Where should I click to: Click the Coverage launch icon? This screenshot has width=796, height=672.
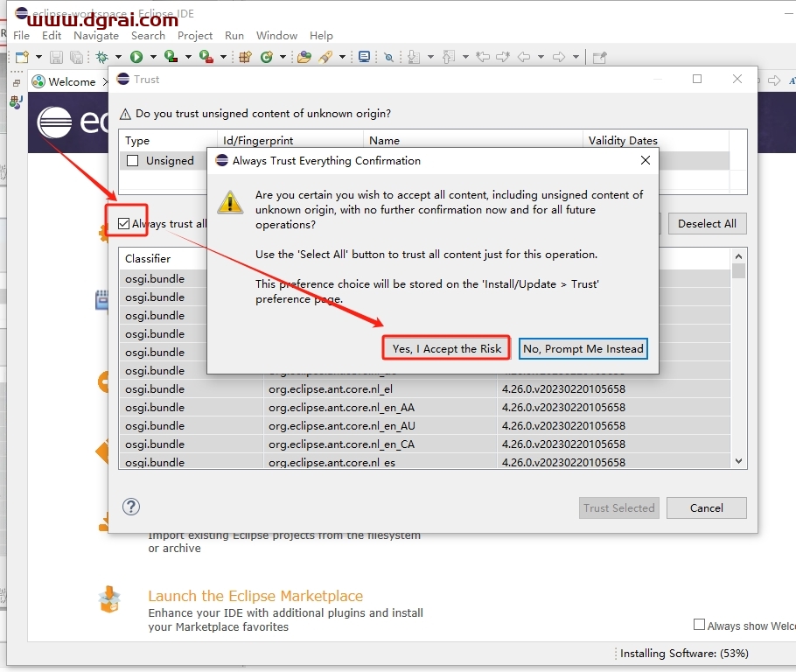click(x=171, y=57)
